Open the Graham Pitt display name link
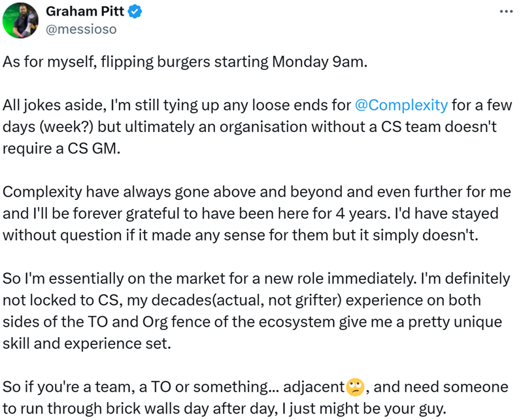523x420 pixels. [85, 12]
